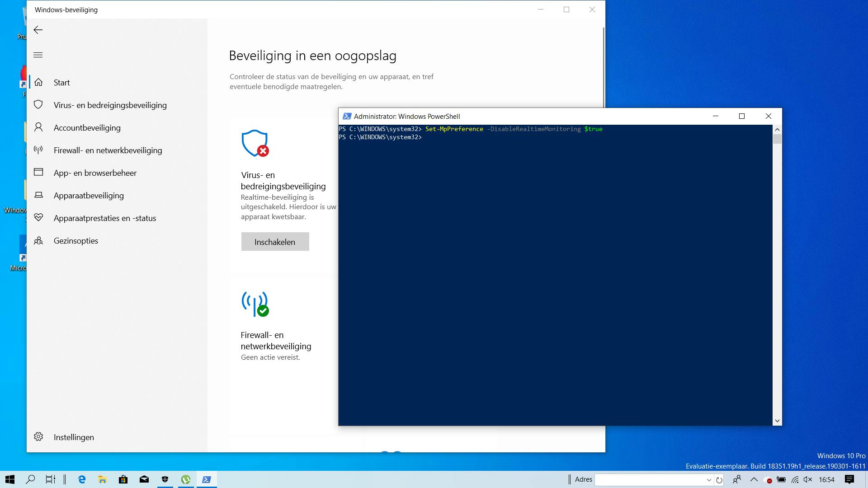Open Firewall- en netwerkbeveiliging sidebar item

pos(108,150)
